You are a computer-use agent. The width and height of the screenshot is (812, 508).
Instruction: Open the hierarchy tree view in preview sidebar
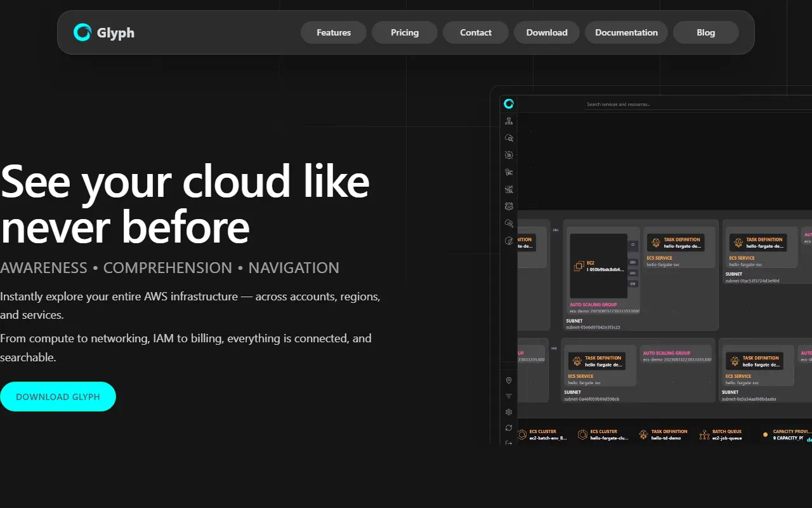[509, 121]
